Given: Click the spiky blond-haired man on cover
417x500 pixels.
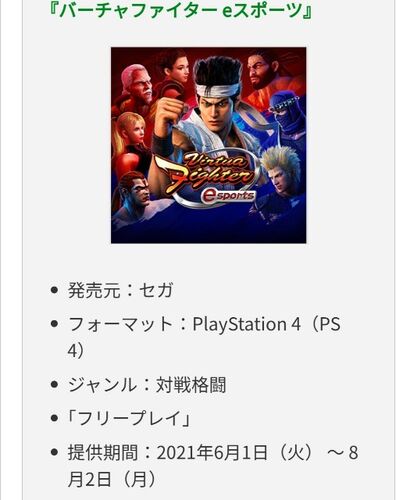Looking at the screenshot, I should click(282, 172).
